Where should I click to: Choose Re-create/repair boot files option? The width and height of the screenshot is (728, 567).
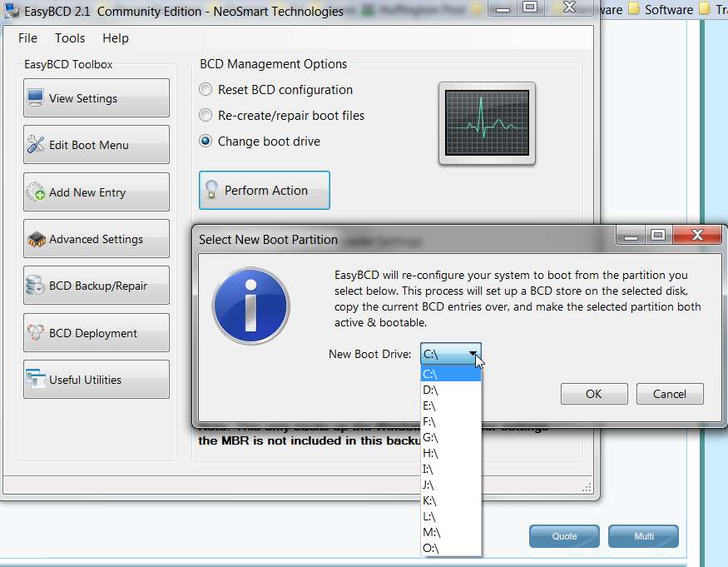click(x=206, y=115)
